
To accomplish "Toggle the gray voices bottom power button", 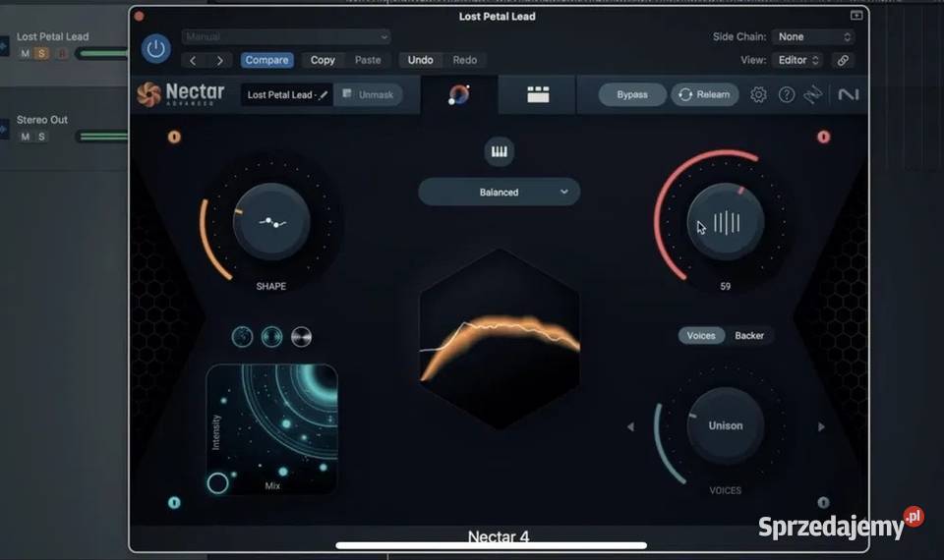I will (x=824, y=502).
